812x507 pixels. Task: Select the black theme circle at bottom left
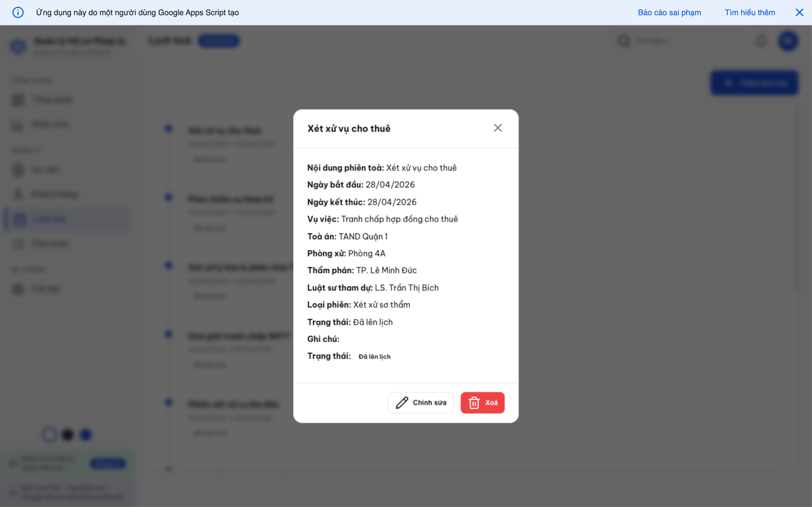[67, 435]
